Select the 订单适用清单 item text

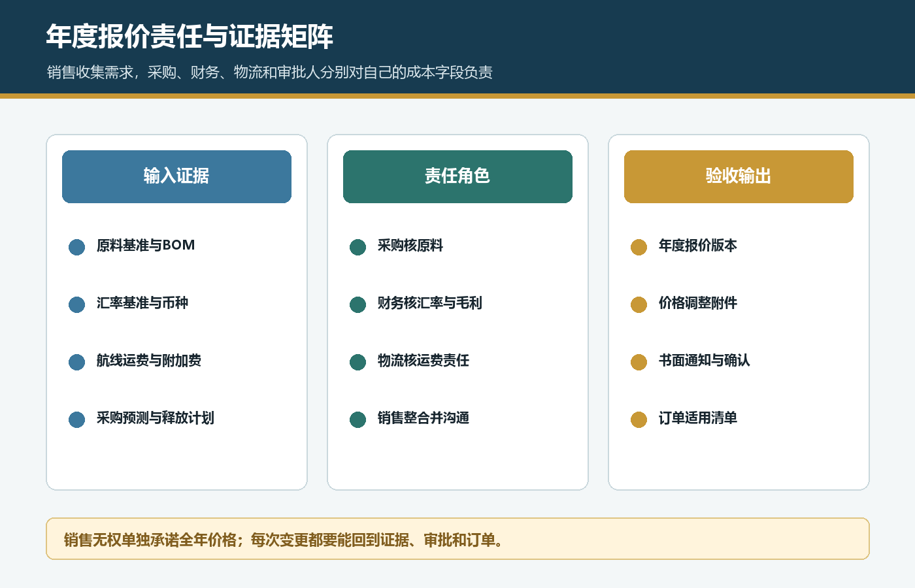698,418
